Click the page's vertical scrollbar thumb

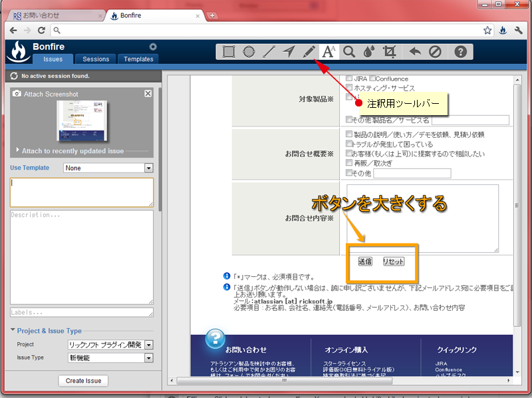[517, 206]
